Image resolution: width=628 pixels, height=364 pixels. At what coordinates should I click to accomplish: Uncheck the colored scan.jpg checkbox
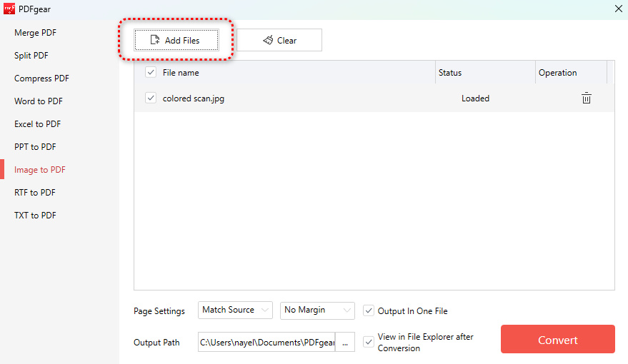pyautogui.click(x=151, y=98)
